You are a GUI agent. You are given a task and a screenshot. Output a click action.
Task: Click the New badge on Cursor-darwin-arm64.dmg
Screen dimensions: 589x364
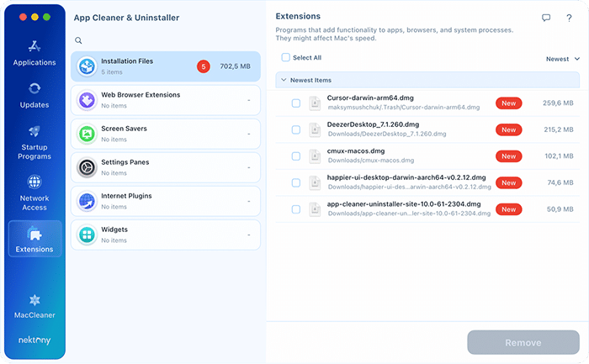[508, 103]
